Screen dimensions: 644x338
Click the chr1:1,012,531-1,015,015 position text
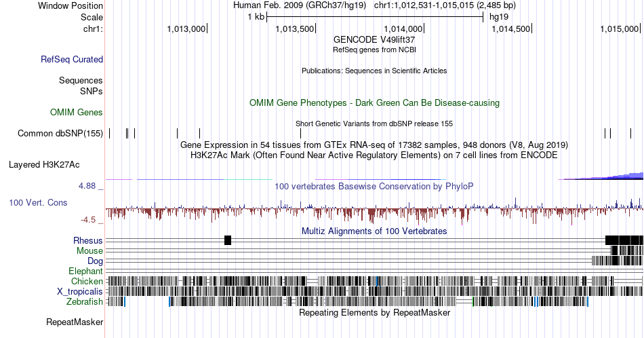445,5
